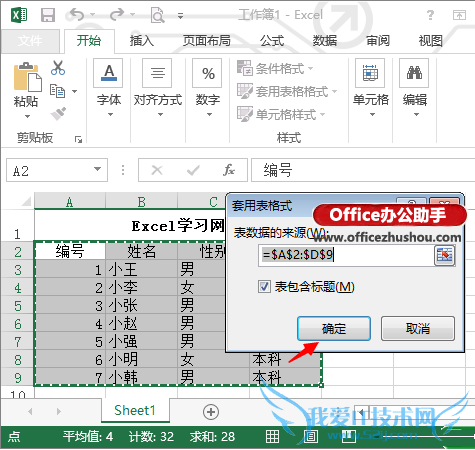Click the Select All corner triangle
This screenshot has width=475, height=450.
point(26,202)
